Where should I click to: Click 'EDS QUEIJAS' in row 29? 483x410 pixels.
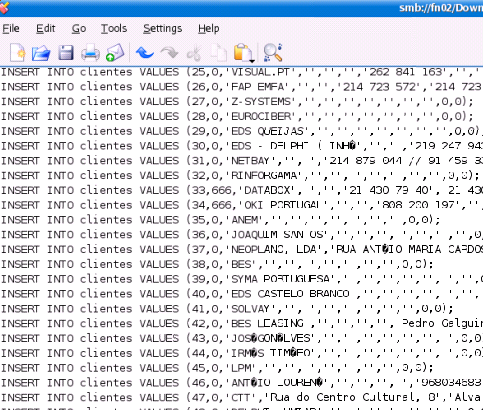[x=268, y=131]
